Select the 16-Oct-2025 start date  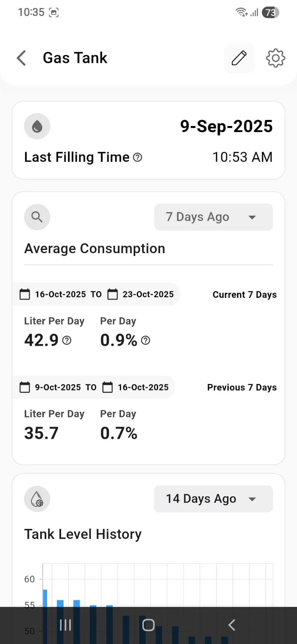[60, 294]
